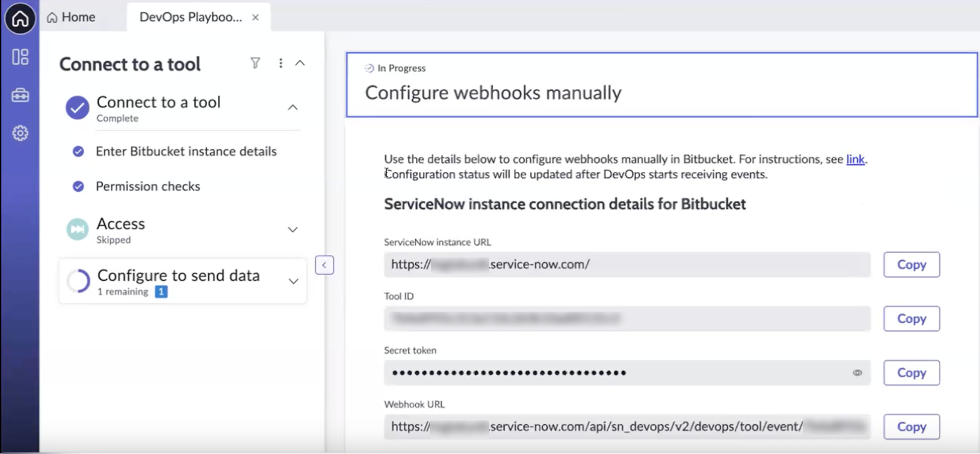The image size is (980, 454).
Task: Copy the Webhook URL
Action: pyautogui.click(x=911, y=427)
